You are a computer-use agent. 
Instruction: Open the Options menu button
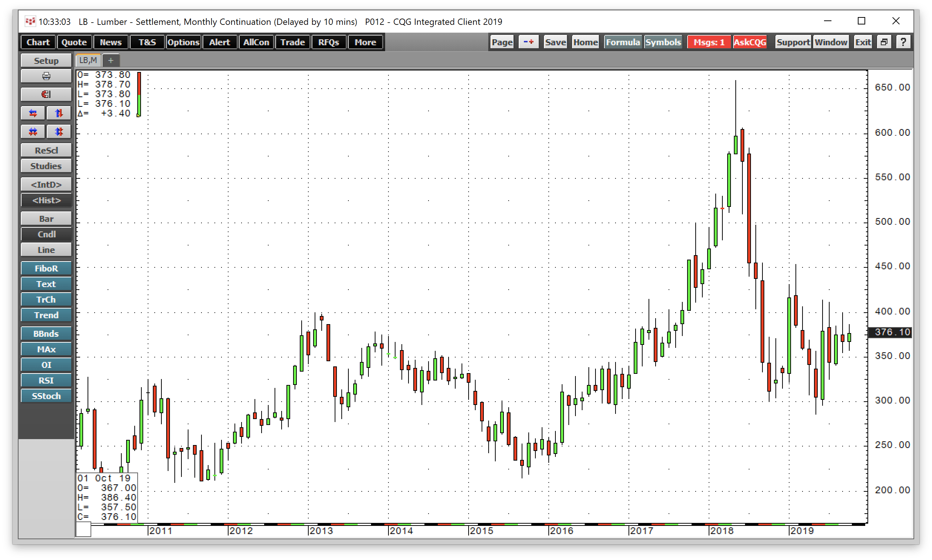(183, 42)
